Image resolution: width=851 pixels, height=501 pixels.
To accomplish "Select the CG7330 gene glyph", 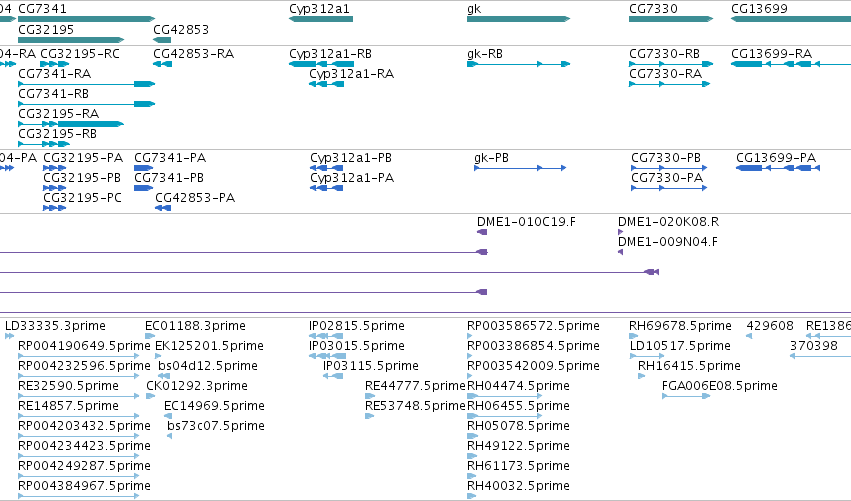I will tap(671, 19).
